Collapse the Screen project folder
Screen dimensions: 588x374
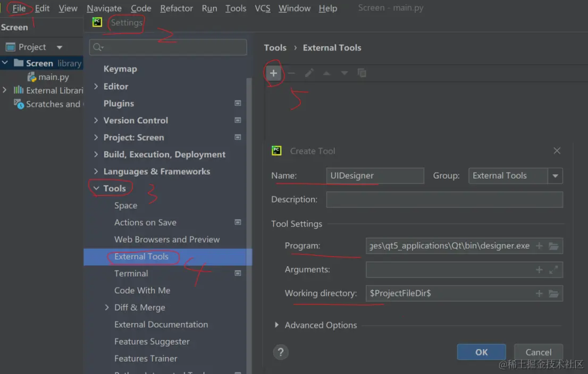[5, 63]
